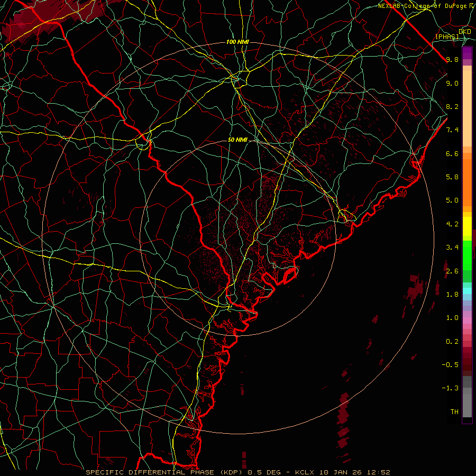The height and width of the screenshot is (476, 476).
Task: Click the 9.0 value on the color scale
Action: coord(452,83)
